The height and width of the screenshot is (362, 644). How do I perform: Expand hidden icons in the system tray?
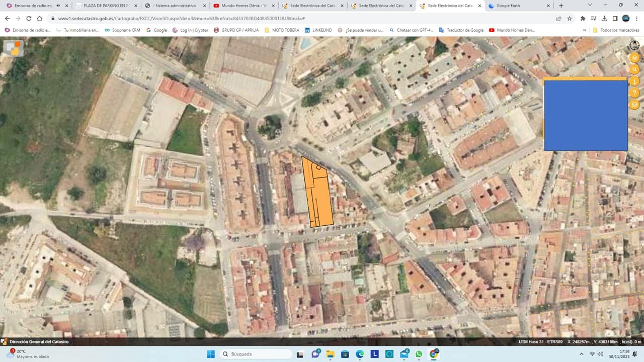click(581, 354)
